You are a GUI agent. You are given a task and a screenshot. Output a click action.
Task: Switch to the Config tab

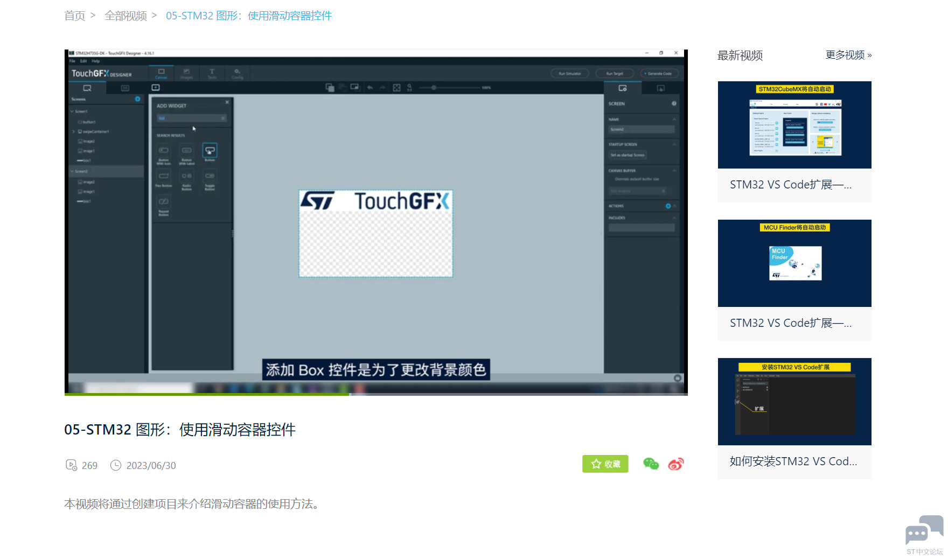237,74
